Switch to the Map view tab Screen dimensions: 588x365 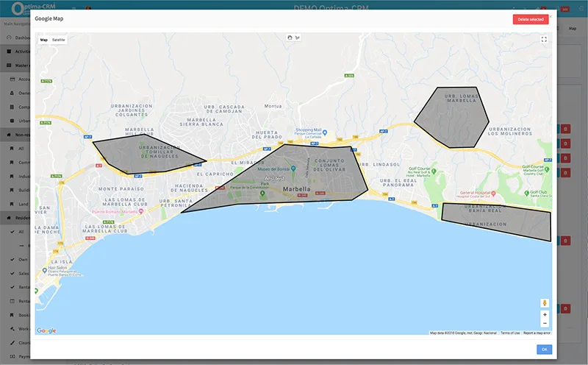pyautogui.click(x=44, y=40)
